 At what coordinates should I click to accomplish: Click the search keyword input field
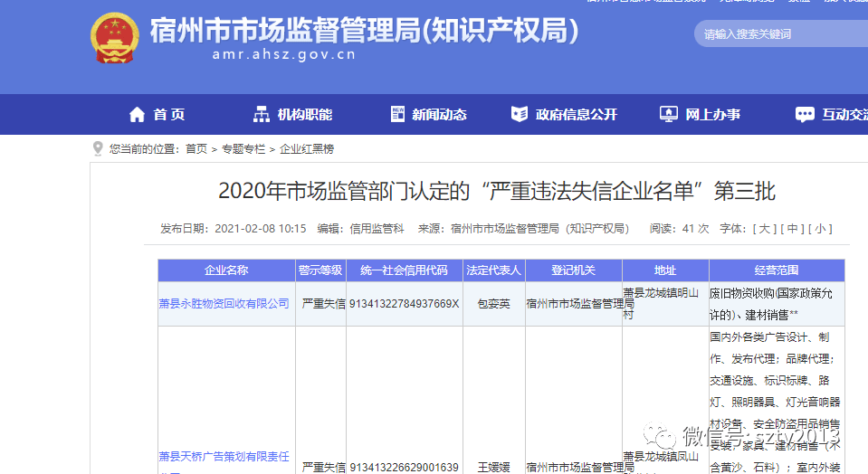point(778,34)
